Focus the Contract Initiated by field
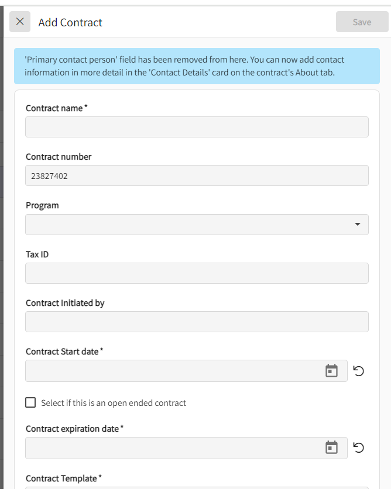Viewport: 392px width, 490px height. [x=197, y=322]
